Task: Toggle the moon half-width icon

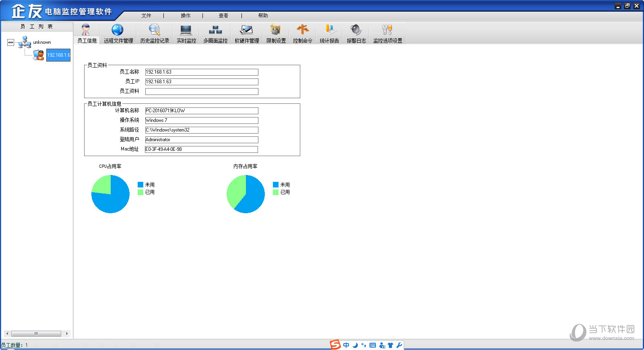Action: coord(355,345)
